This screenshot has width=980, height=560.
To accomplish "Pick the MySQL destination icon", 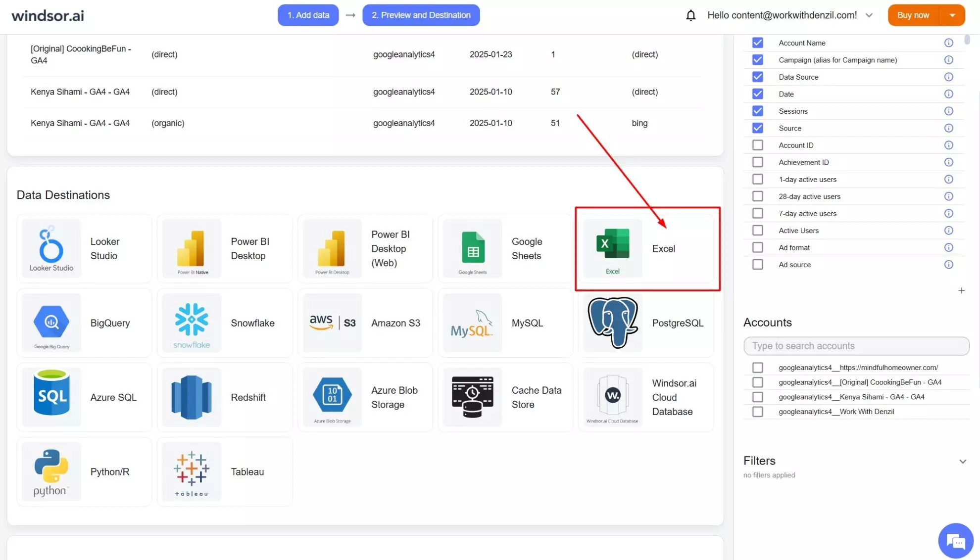I will coord(473,323).
